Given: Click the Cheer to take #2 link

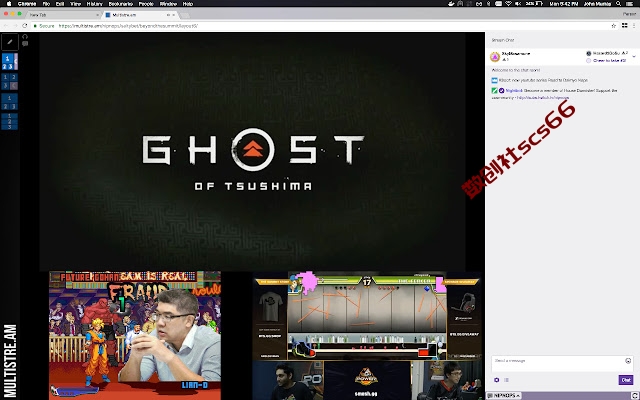Looking at the screenshot, I should (x=609, y=60).
